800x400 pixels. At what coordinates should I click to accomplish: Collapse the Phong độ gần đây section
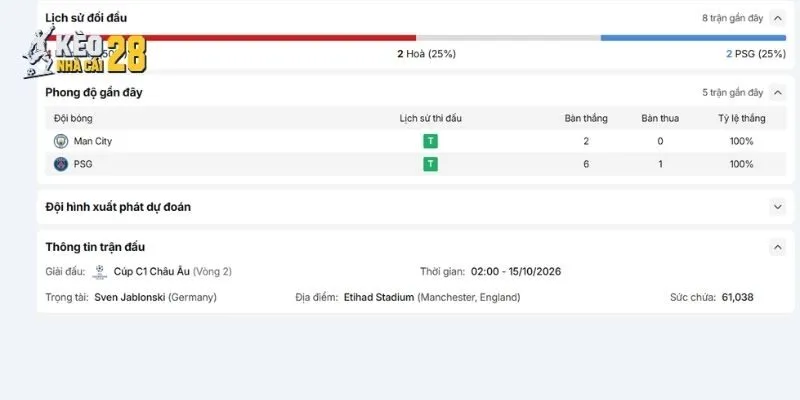(777, 93)
